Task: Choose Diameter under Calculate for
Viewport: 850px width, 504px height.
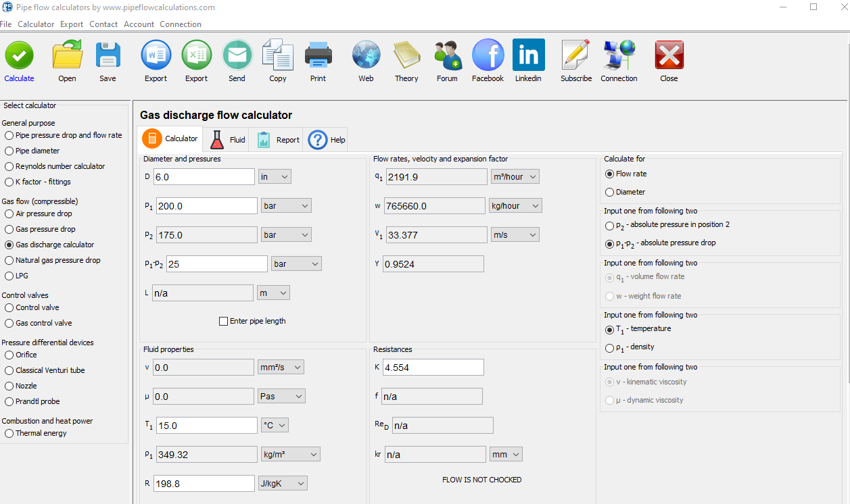Action: 610,192
